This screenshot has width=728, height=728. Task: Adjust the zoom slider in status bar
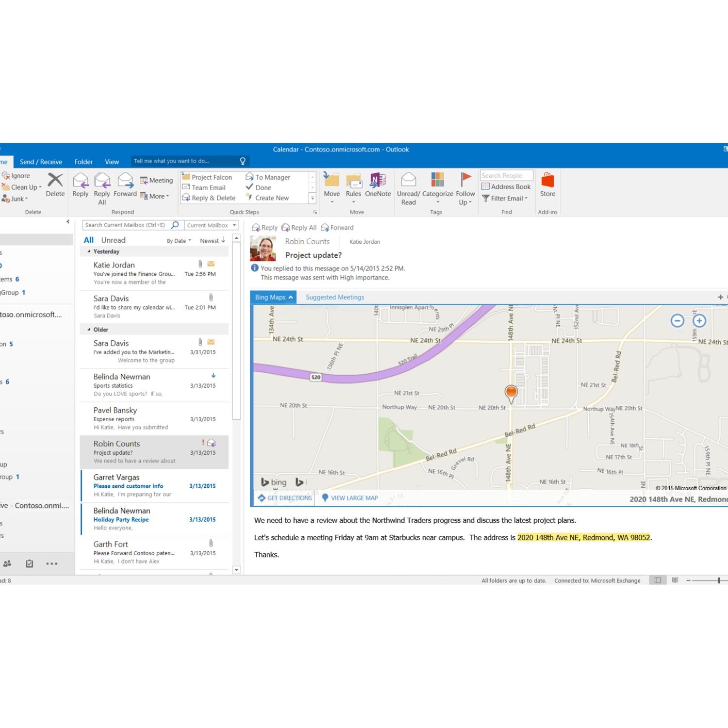(x=718, y=580)
